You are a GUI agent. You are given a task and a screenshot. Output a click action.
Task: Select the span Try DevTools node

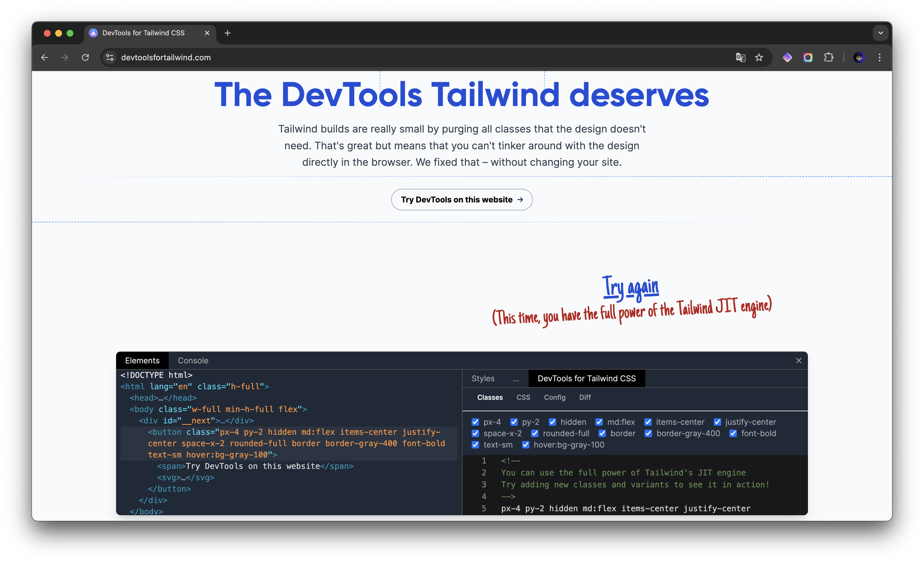pyautogui.click(x=255, y=466)
